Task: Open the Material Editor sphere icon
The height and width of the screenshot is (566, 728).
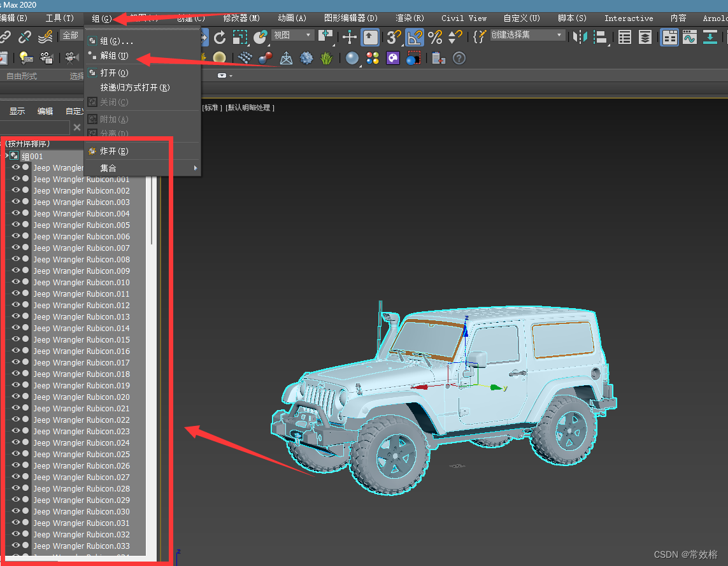Action: [x=352, y=58]
